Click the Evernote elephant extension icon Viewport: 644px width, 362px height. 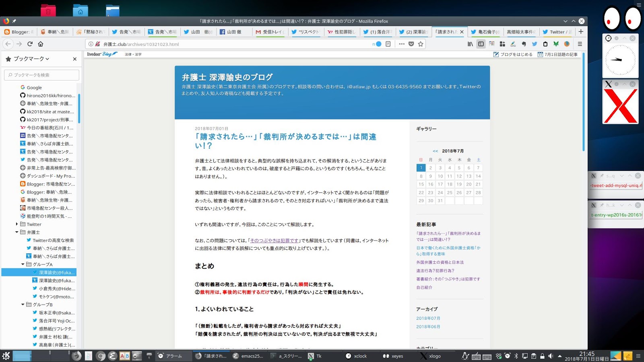coord(524,44)
